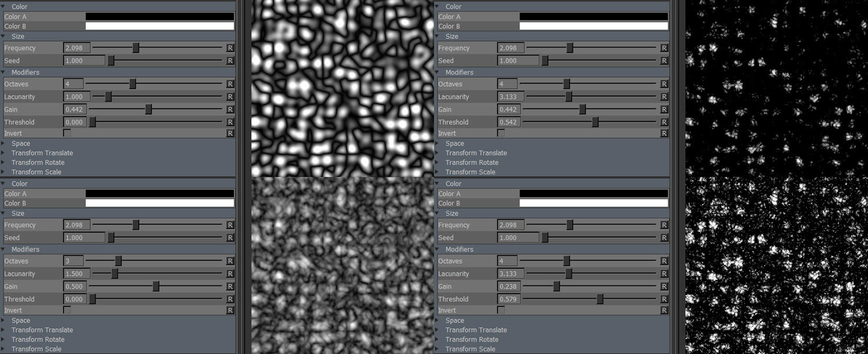Reset the Threshold parameter set to 0.579
The image size is (868, 354).
(664, 300)
